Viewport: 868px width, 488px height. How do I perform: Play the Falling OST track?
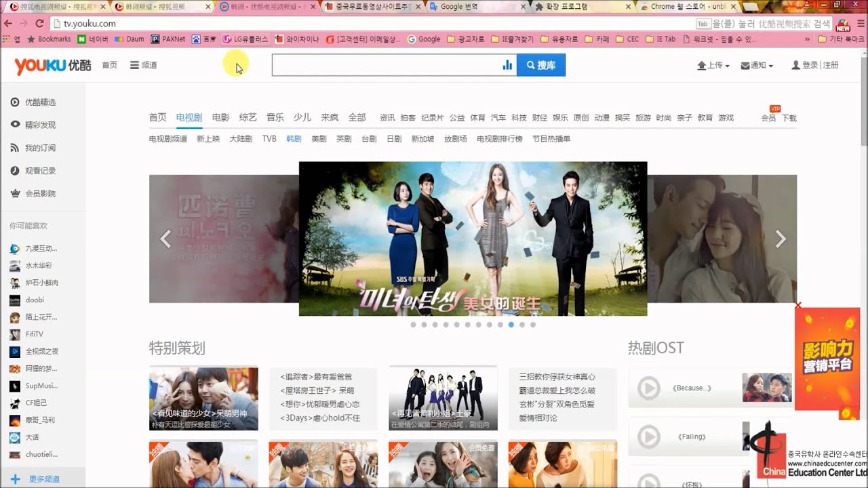(649, 437)
